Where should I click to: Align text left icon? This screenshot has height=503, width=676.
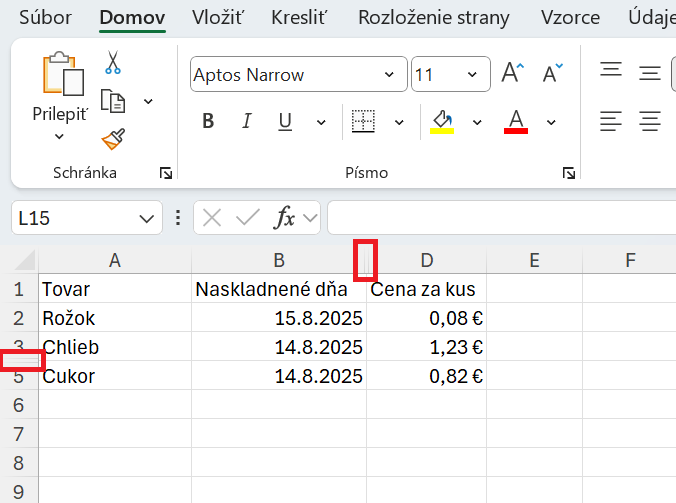click(x=611, y=121)
